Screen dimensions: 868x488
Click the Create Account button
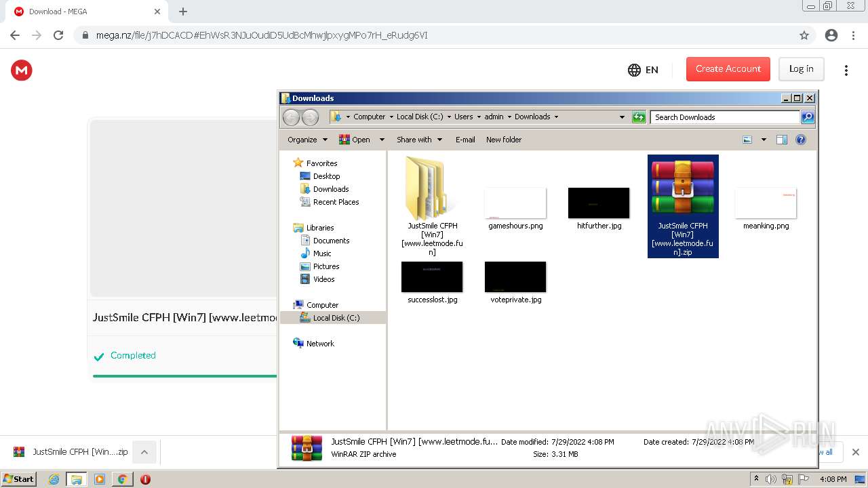[x=728, y=69]
